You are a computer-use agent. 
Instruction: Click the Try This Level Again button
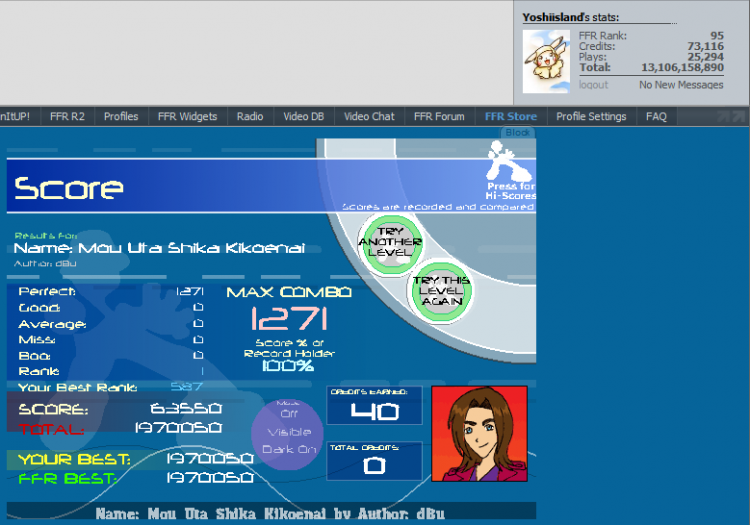coord(441,292)
